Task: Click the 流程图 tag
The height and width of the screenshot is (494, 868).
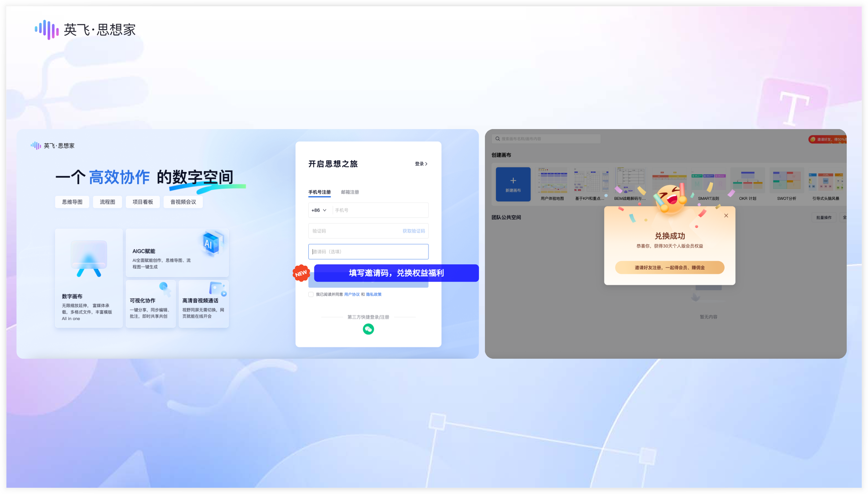Action: [x=107, y=202]
